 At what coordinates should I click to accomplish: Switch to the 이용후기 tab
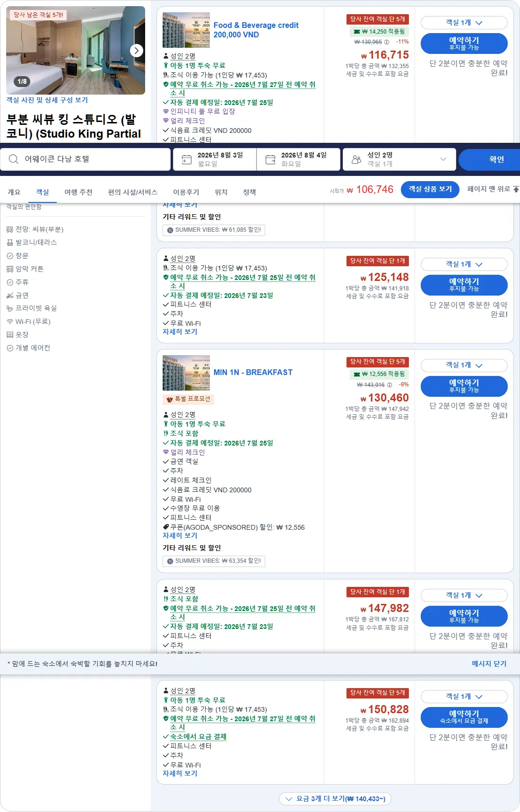[186, 192]
